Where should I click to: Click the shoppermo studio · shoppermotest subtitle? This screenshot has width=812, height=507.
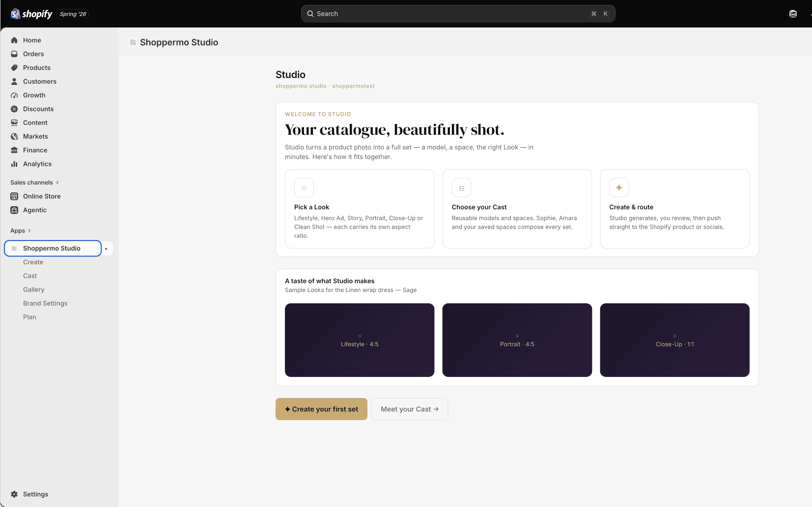[325, 86]
